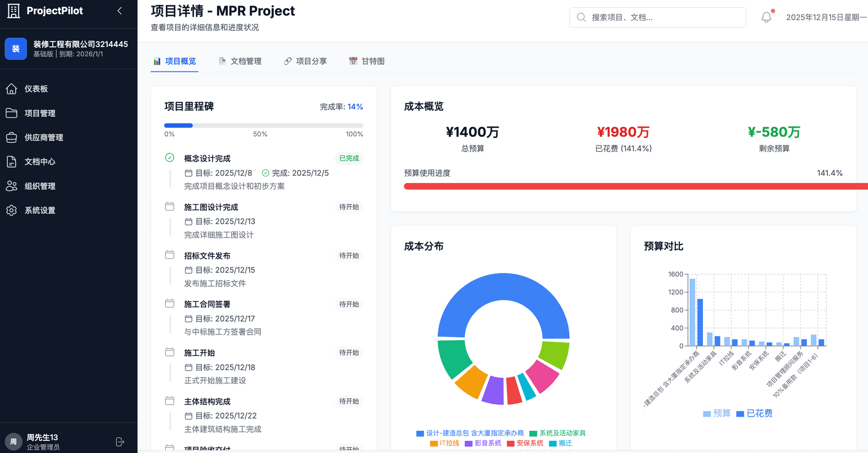
Task: Select the 项目分享 tab
Action: point(311,61)
